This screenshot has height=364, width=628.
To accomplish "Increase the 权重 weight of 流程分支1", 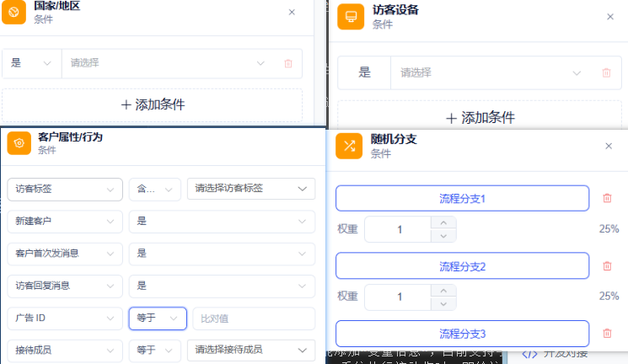I will 443,223.
